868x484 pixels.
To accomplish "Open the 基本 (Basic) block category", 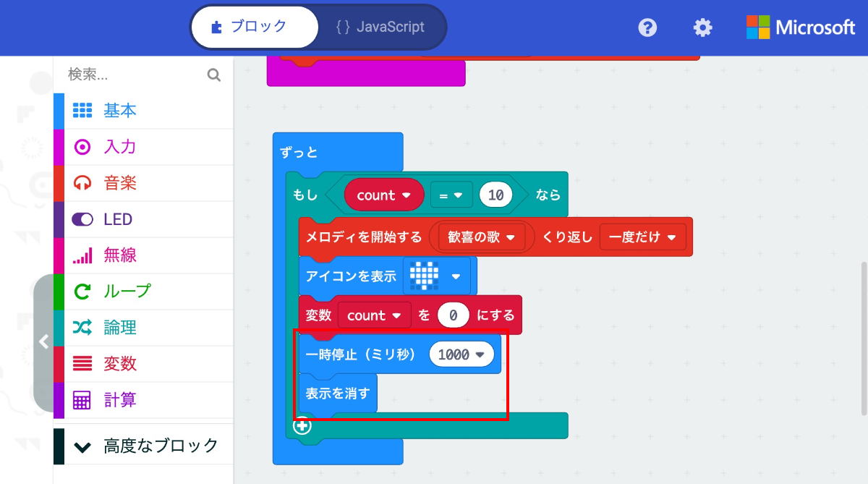I will pos(119,110).
